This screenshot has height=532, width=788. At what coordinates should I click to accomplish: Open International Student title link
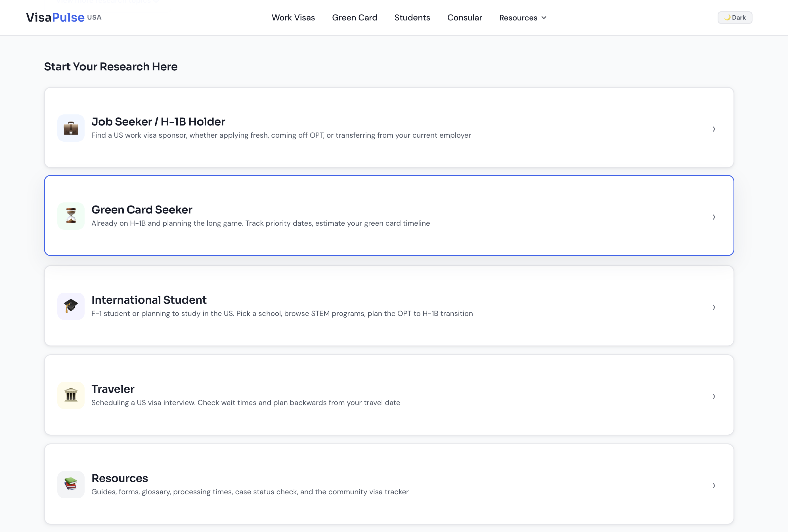tap(149, 300)
